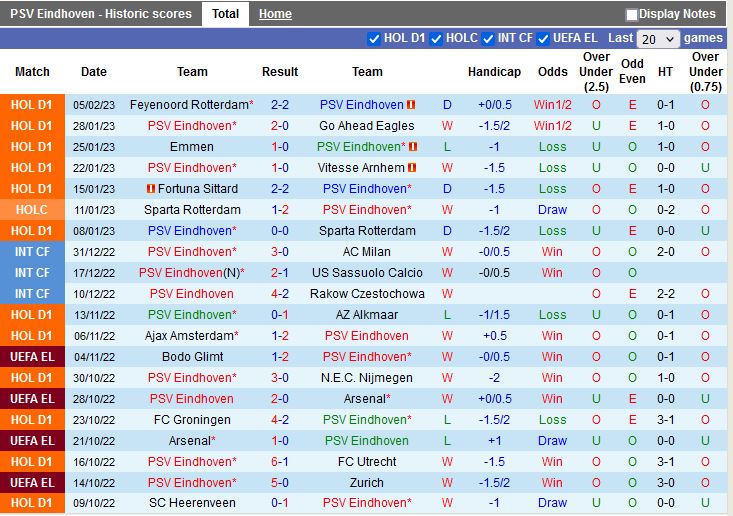
Task: Click the 2-2 result of Feyenoord match
Action: (280, 105)
